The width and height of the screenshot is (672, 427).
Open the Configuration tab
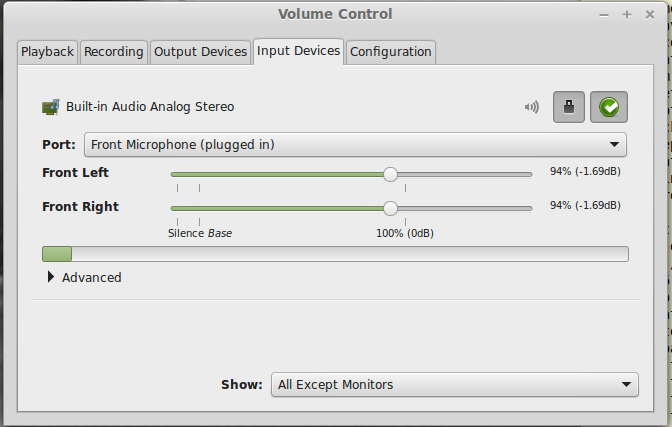click(390, 52)
